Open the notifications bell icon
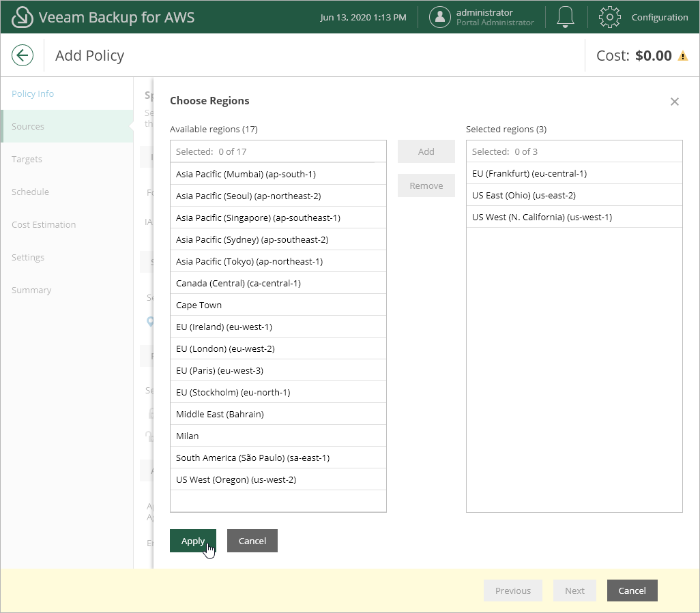The width and height of the screenshot is (700, 613). (565, 17)
